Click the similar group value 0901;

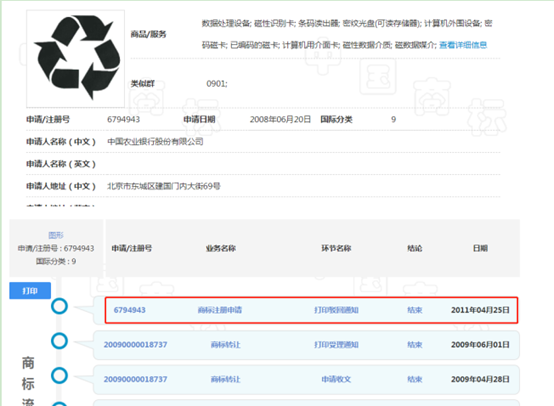tap(217, 84)
